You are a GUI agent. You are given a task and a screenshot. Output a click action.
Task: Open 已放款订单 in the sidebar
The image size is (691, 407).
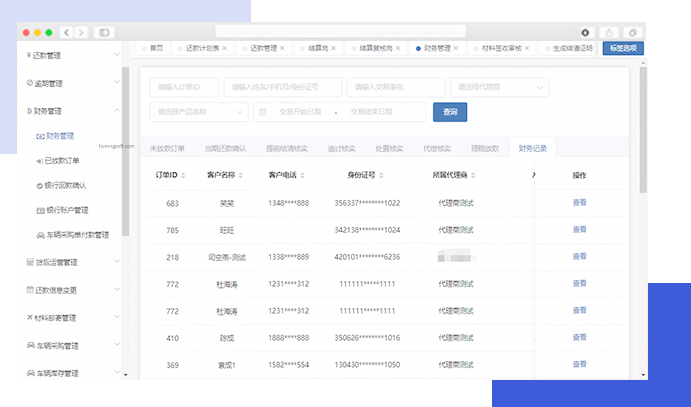pos(62,160)
